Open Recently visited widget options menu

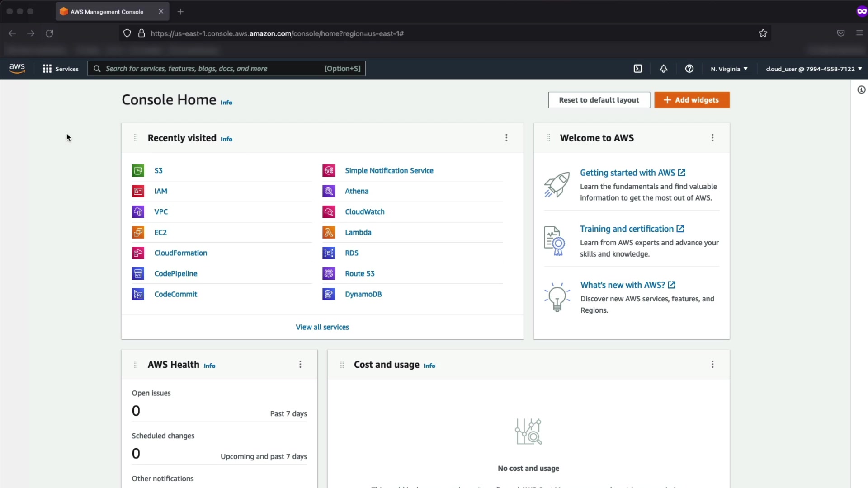(x=506, y=138)
